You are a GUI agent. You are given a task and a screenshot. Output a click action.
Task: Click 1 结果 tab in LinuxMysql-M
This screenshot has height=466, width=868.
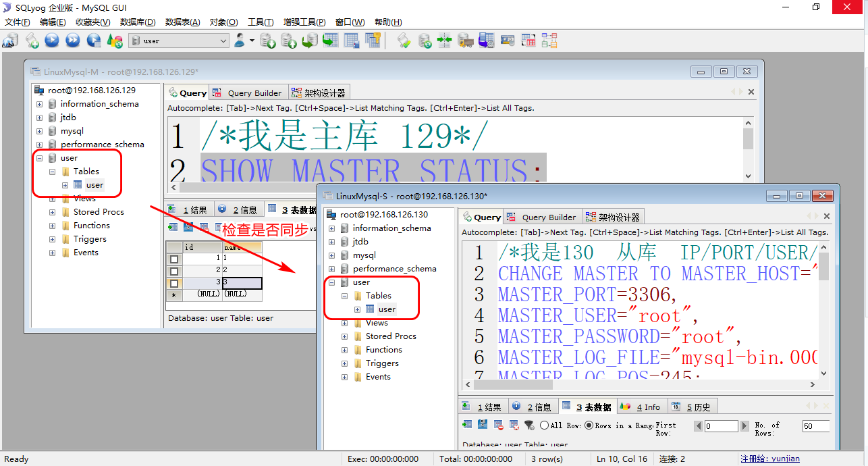coord(189,210)
